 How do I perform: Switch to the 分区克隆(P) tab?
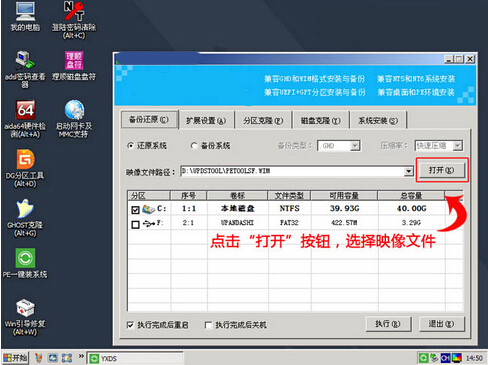coord(263,120)
